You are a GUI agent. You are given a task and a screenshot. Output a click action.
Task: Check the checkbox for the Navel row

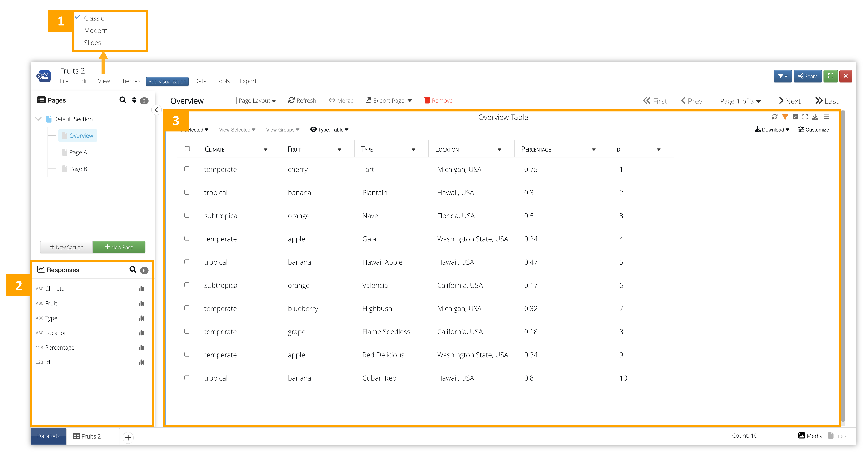coord(187,215)
